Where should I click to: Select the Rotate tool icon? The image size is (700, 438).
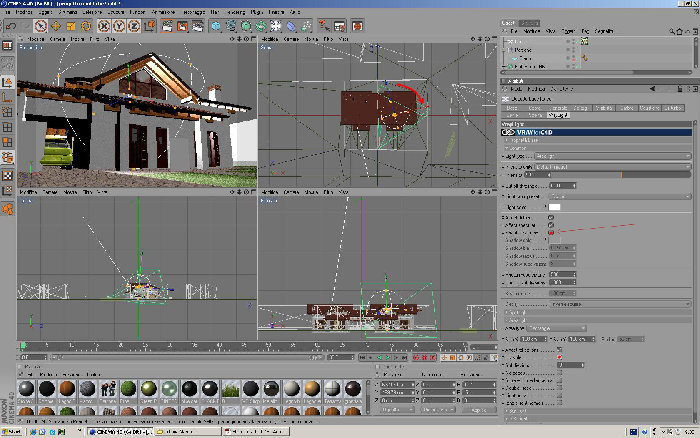point(86,26)
